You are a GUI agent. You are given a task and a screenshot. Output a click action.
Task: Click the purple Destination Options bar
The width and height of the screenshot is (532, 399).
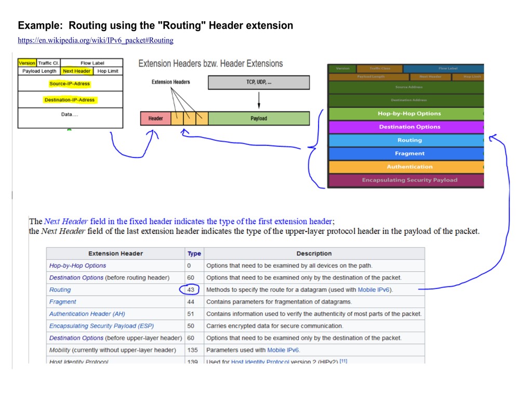(x=409, y=127)
